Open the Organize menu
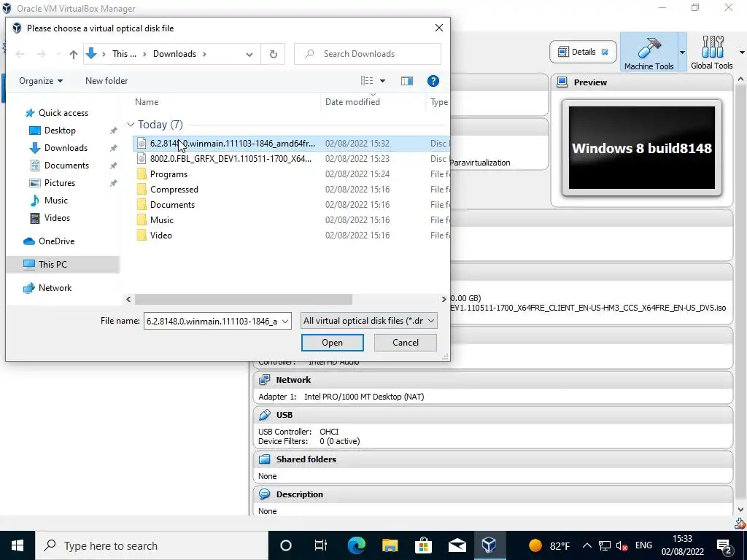 pyautogui.click(x=41, y=81)
